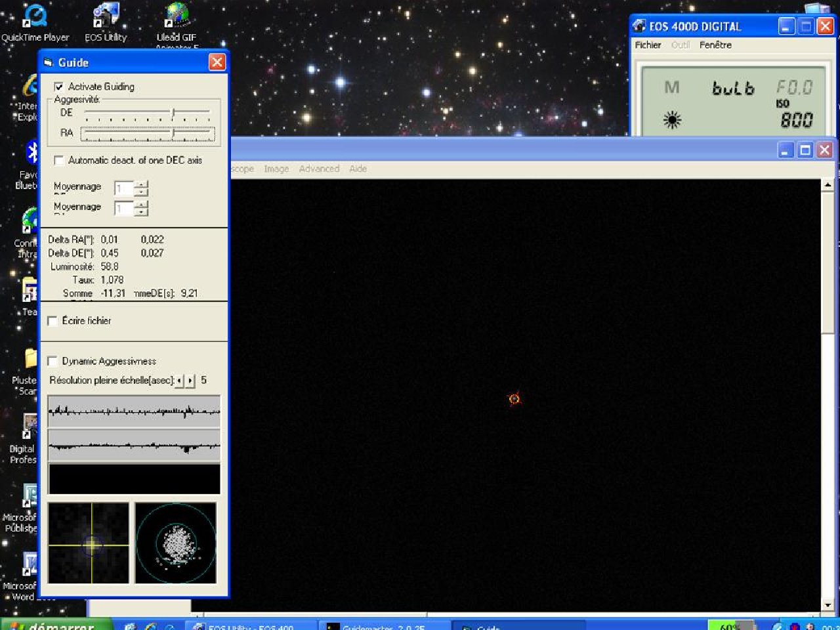Enable Automatic deact. of one DEC axis
Image resolution: width=840 pixels, height=630 pixels.
coord(59,160)
